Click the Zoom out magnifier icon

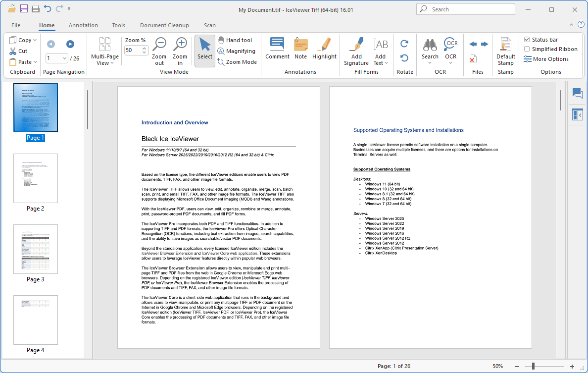coord(159,45)
